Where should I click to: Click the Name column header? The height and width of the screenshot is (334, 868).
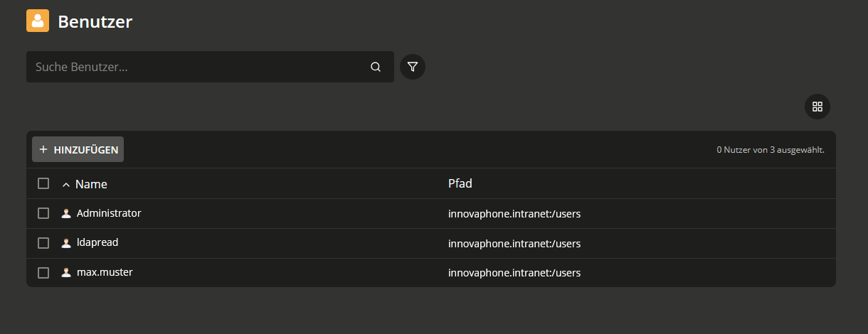point(91,184)
